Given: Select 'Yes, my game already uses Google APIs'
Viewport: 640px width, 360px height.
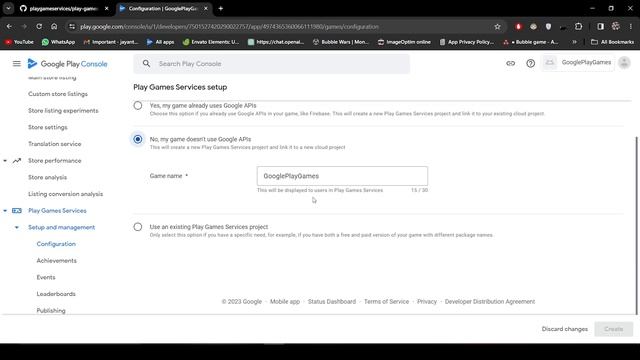Looking at the screenshot, I should tap(138, 106).
